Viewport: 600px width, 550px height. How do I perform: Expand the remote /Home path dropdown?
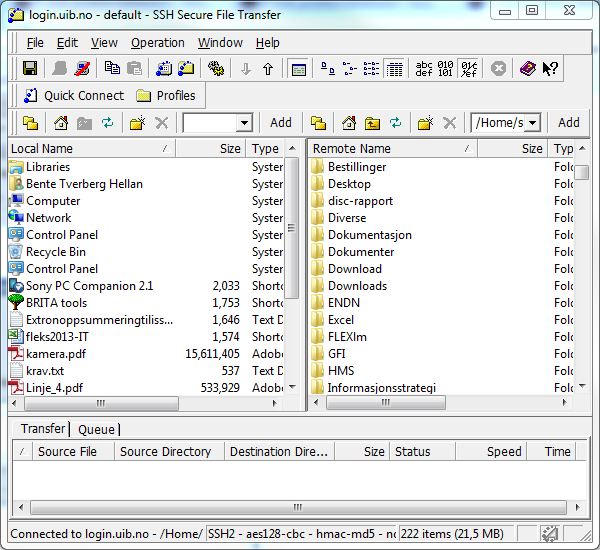click(x=531, y=123)
